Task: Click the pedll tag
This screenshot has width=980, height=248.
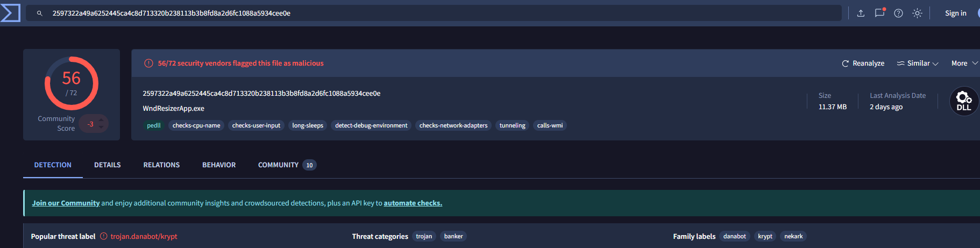Action: (154, 125)
